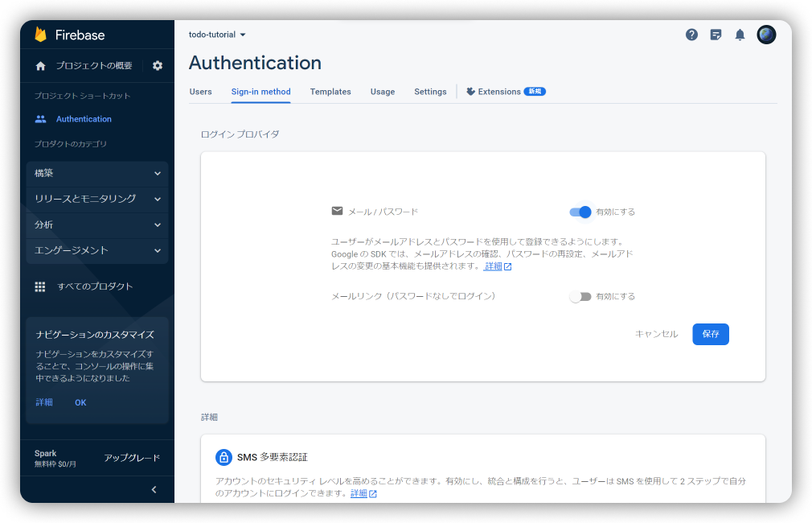The height and width of the screenshot is (523, 812).
Task: Click the キャンセル button
Action: tap(656, 335)
